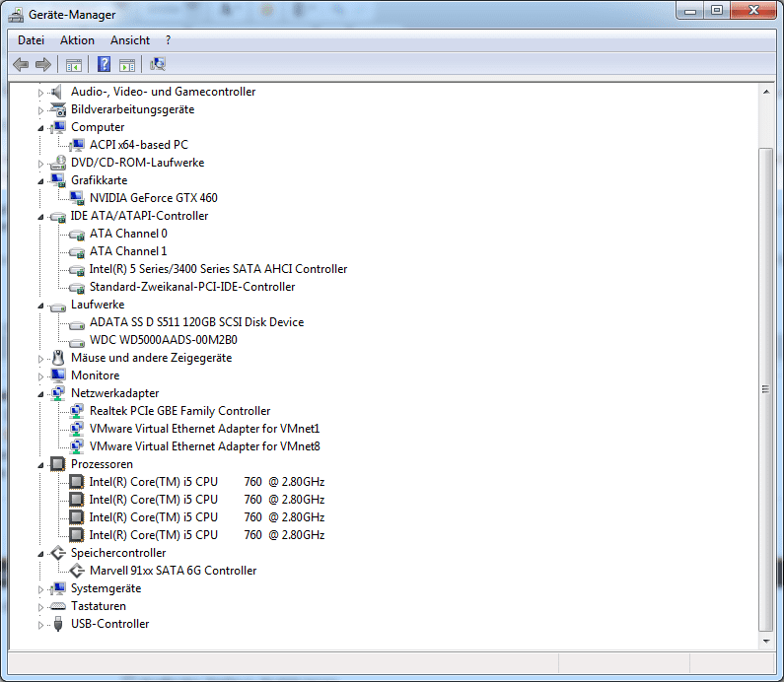
Task: Open the ? help menu
Action: [x=168, y=40]
